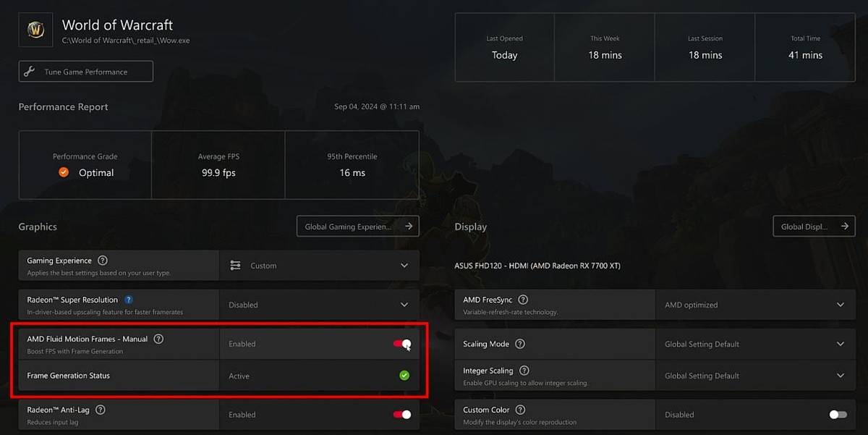Screen dimensions: 868x435
Task: Click AMD FreeSync help icon
Action: (523, 300)
